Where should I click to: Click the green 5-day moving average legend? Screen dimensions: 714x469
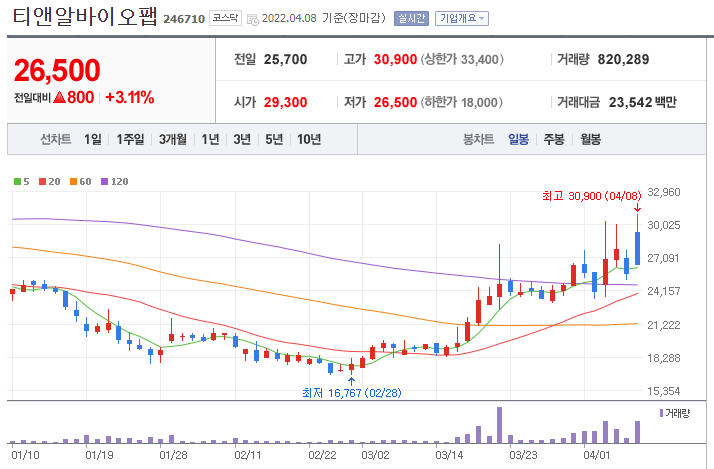pos(21,182)
